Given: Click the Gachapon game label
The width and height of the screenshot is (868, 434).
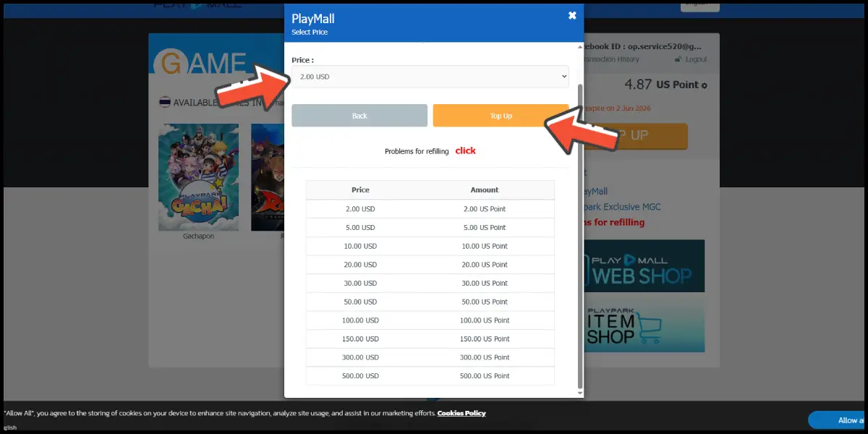Looking at the screenshot, I should pyautogui.click(x=198, y=237).
